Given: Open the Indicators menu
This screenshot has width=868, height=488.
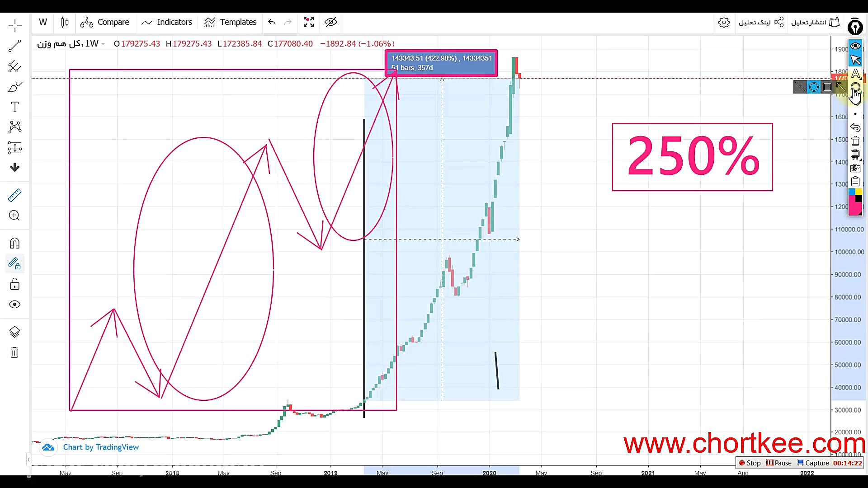Looking at the screenshot, I should click(166, 22).
